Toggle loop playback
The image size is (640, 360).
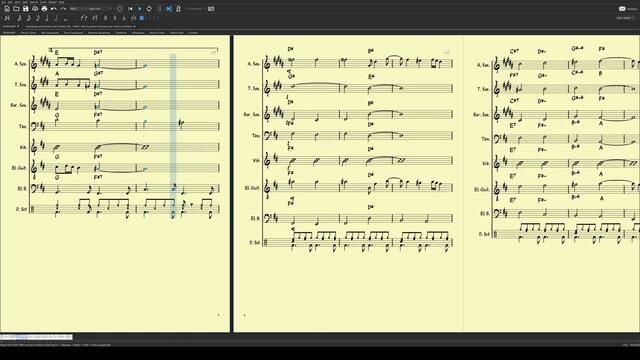pos(149,9)
